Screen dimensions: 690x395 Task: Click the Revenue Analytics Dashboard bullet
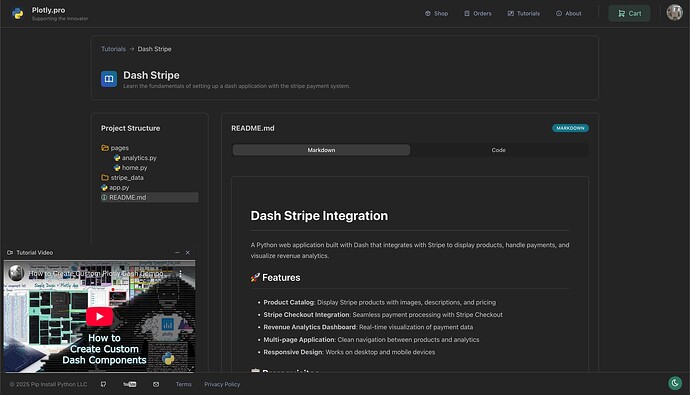(x=368, y=327)
